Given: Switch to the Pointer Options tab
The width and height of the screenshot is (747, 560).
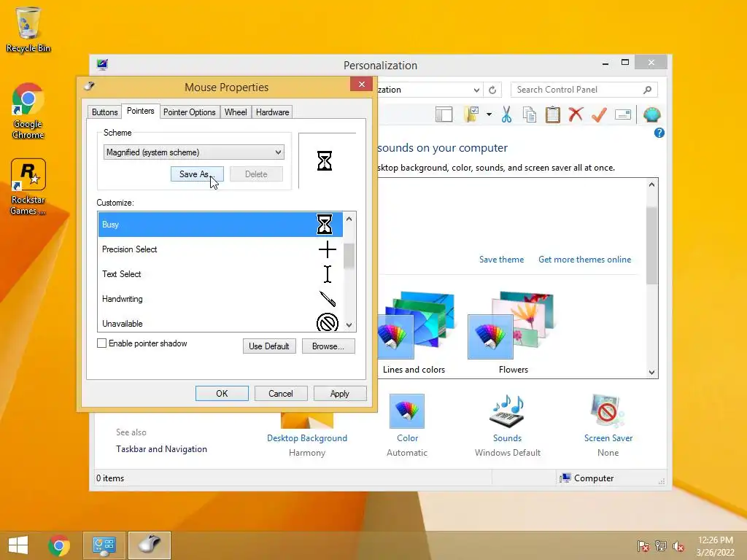Looking at the screenshot, I should point(189,112).
